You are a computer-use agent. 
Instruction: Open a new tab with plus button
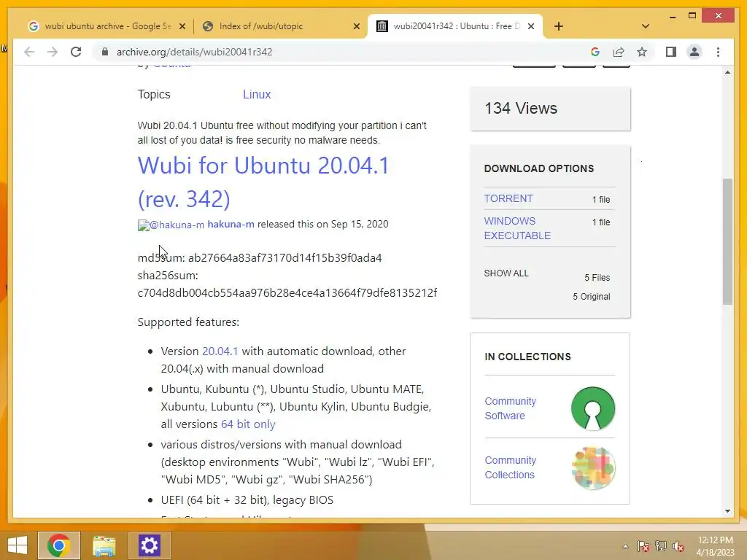point(559,26)
